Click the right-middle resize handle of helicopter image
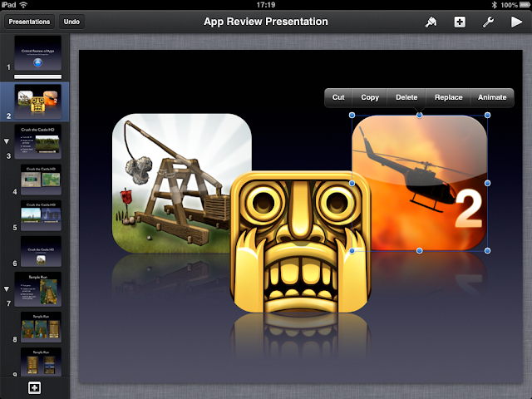The width and height of the screenshot is (532, 399). (x=488, y=183)
